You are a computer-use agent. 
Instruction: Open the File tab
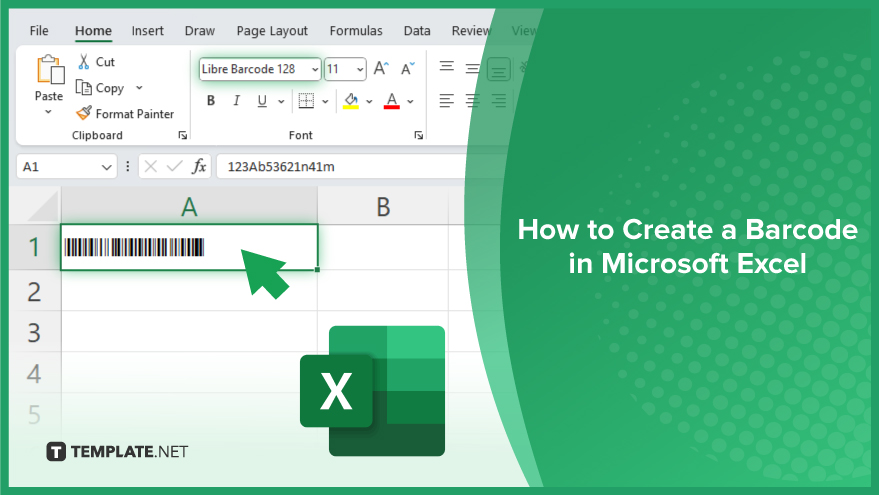click(39, 31)
